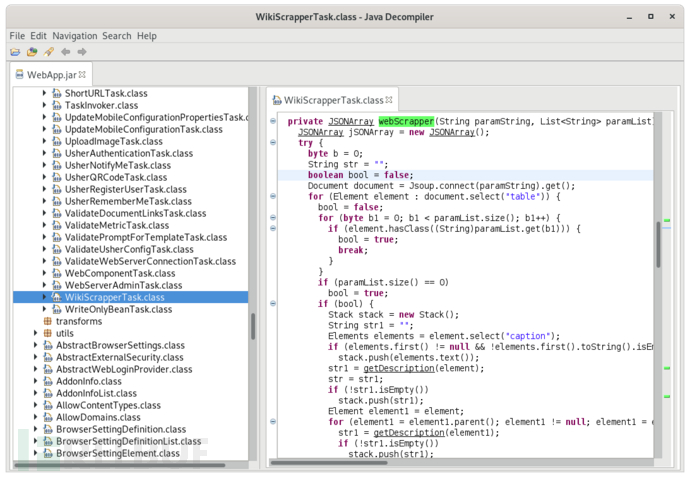690x478 pixels.
Task: Select UpdateMobileConfigurationPropertiesTask tree item
Action: pyautogui.click(x=156, y=118)
